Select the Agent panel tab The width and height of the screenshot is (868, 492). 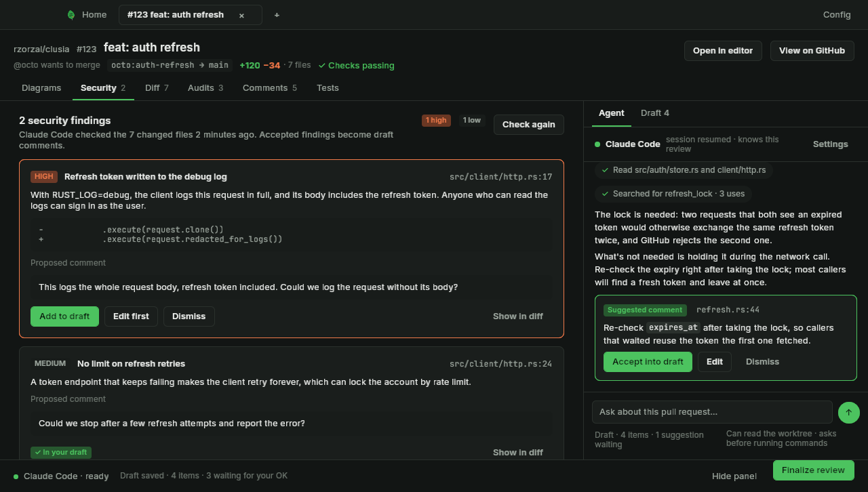[612, 113]
